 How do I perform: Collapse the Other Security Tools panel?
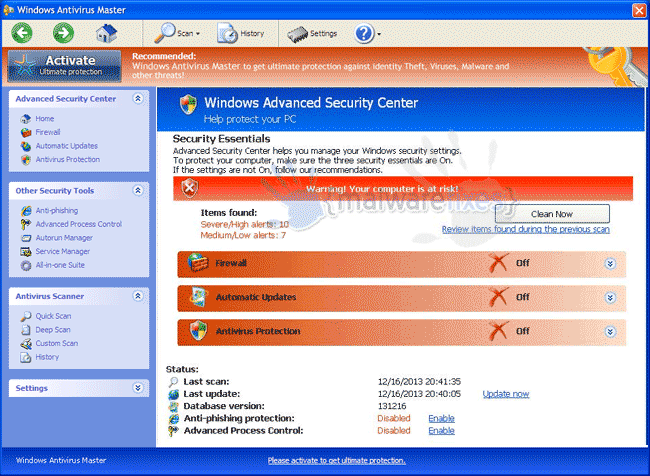pyautogui.click(x=138, y=190)
